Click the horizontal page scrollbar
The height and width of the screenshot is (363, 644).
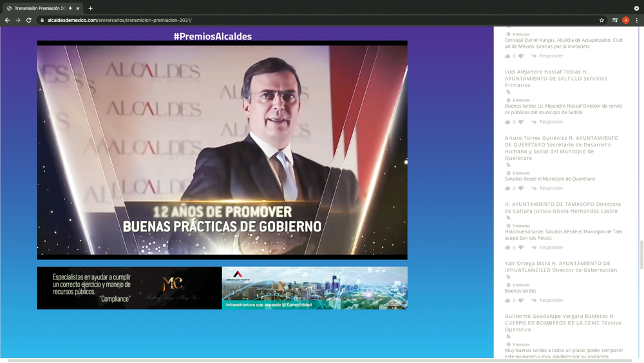point(320,360)
